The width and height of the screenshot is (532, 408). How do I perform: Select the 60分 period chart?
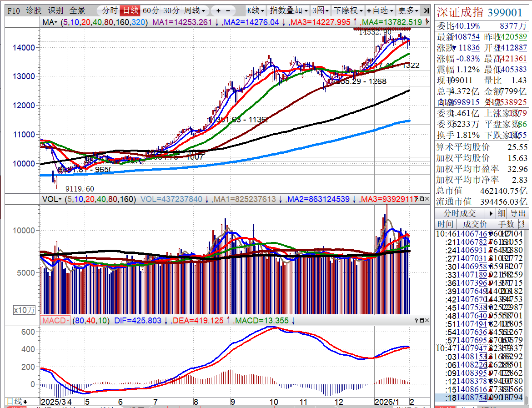151,10
